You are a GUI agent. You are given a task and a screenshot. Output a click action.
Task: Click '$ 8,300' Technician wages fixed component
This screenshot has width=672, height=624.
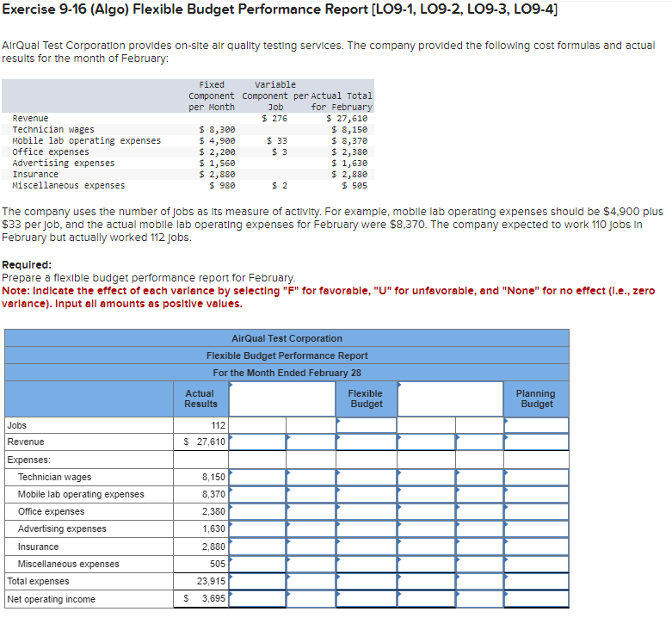pyautogui.click(x=218, y=129)
